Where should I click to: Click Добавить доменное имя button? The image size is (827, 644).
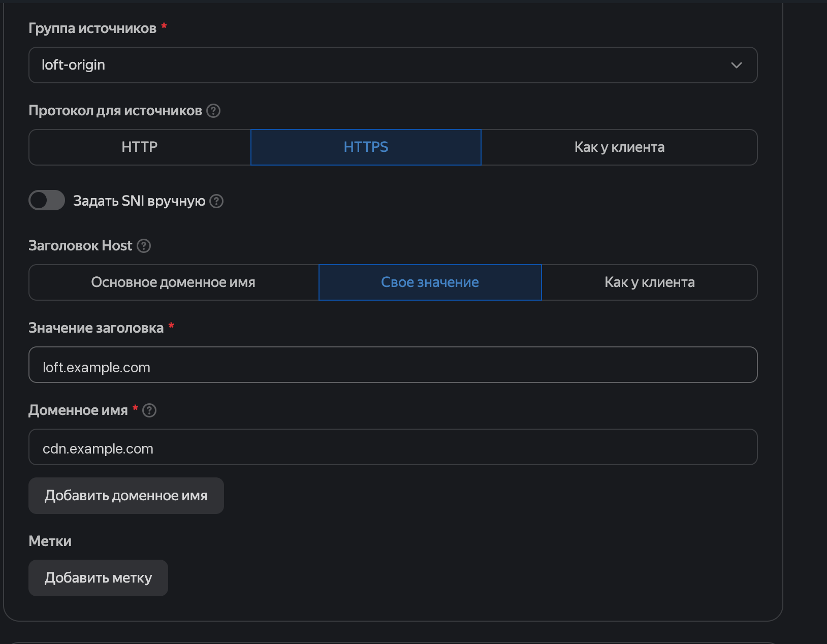pos(126,496)
